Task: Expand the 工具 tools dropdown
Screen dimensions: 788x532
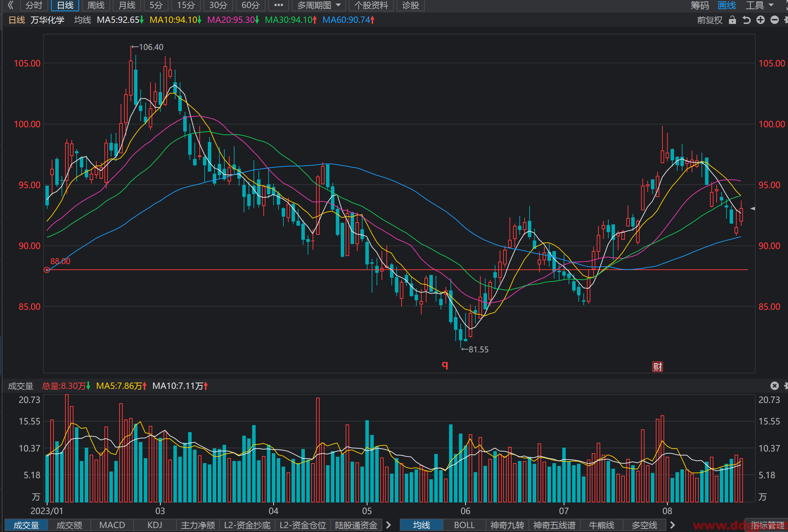Action: click(x=760, y=5)
